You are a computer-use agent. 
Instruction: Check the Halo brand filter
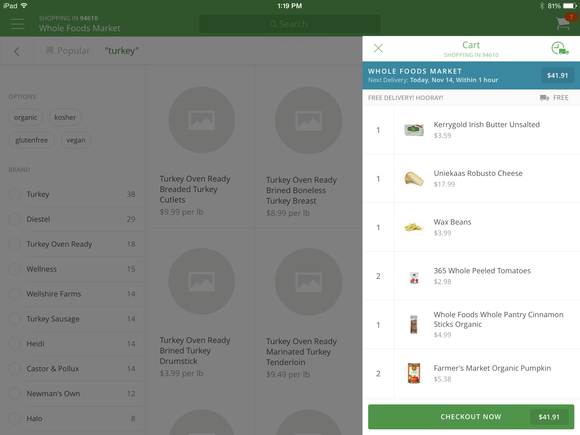pos(15,418)
